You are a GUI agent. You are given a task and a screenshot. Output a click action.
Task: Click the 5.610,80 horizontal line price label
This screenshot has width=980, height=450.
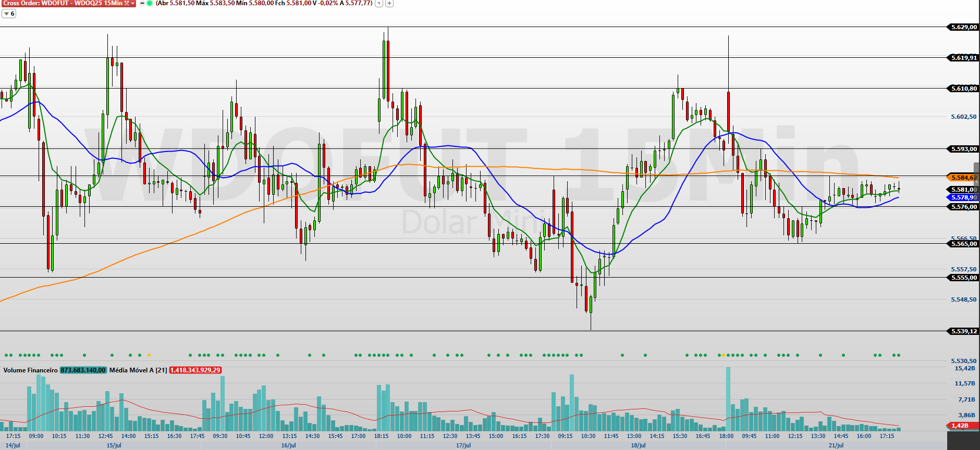coord(962,89)
